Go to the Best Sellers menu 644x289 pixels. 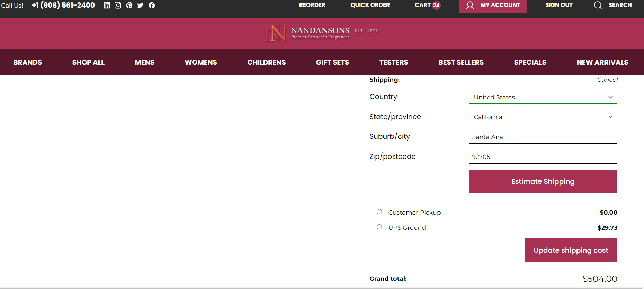click(x=461, y=62)
